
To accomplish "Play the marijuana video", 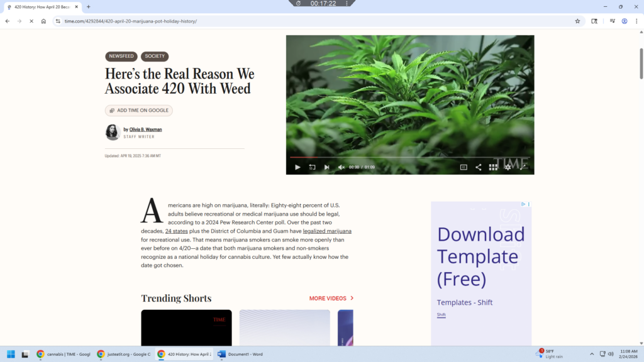I will pyautogui.click(x=297, y=167).
